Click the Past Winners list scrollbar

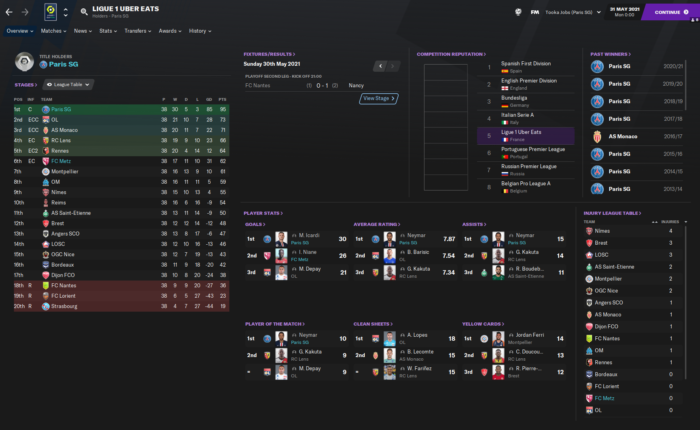click(x=686, y=85)
